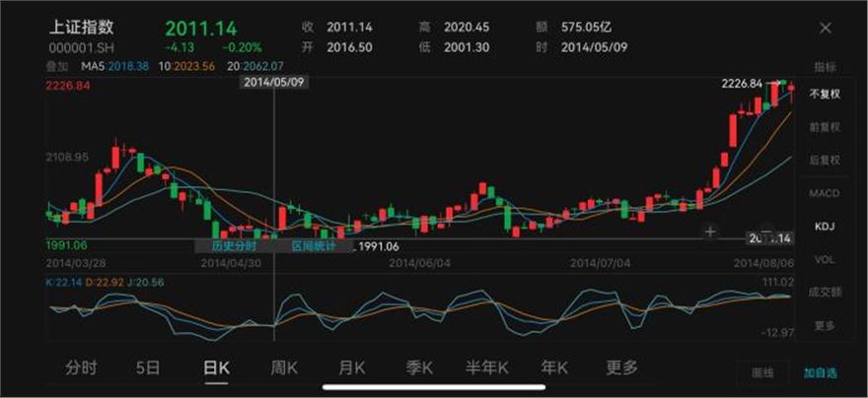Zoom out the chart with the minus icon
Image resolution: width=868 pixels, height=398 pixels.
[765, 232]
